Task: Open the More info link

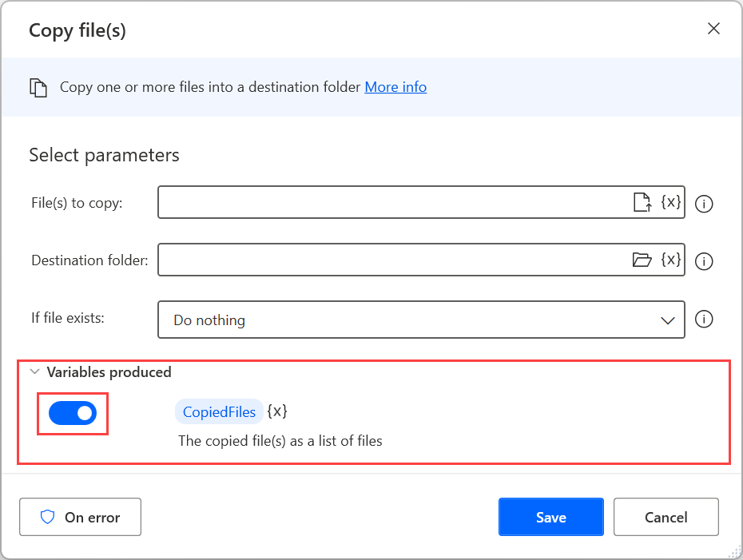Action: pyautogui.click(x=395, y=87)
